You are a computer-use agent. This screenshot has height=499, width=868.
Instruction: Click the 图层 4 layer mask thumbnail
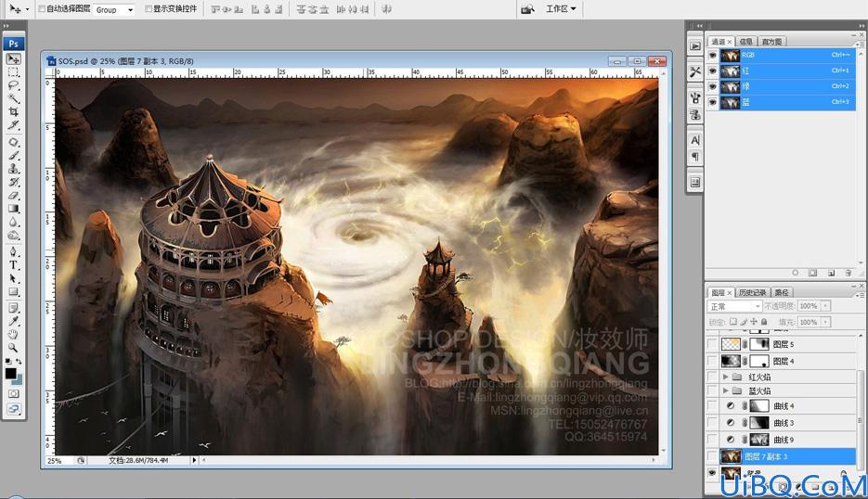pos(759,361)
